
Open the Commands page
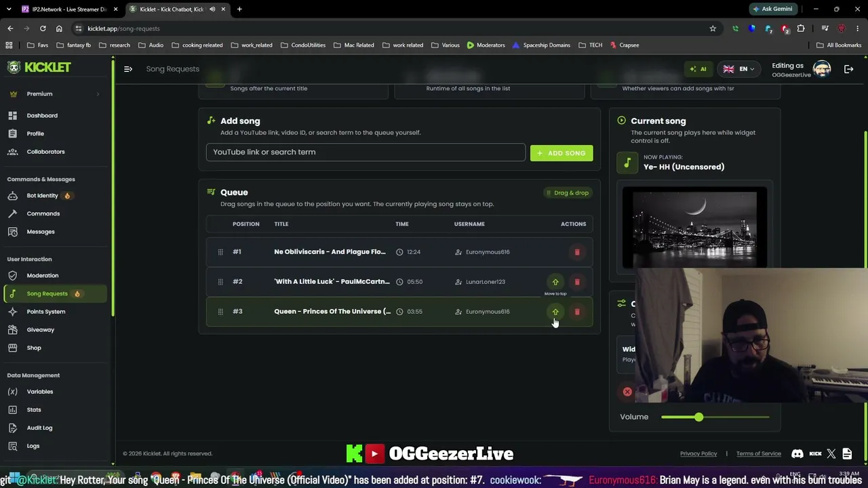click(43, 213)
